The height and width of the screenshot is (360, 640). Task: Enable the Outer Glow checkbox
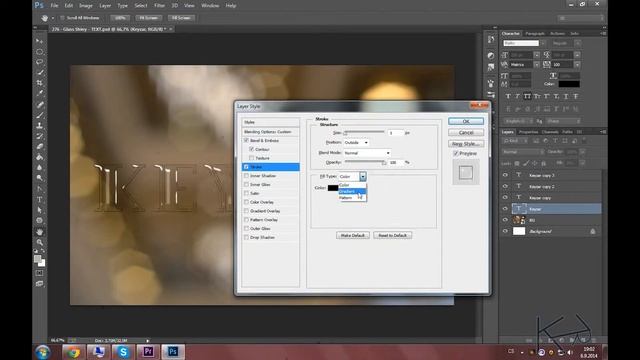[x=246, y=229]
